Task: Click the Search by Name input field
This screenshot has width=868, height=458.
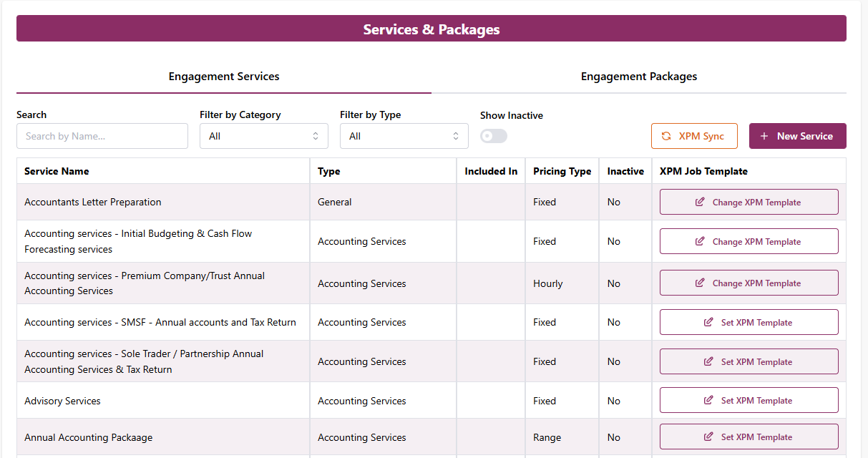Action: [x=102, y=136]
